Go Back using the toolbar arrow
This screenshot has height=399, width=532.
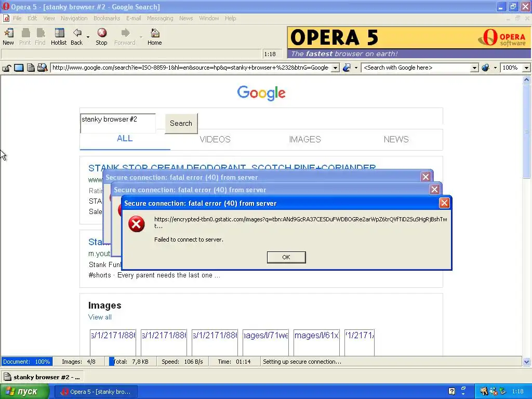coord(77,33)
